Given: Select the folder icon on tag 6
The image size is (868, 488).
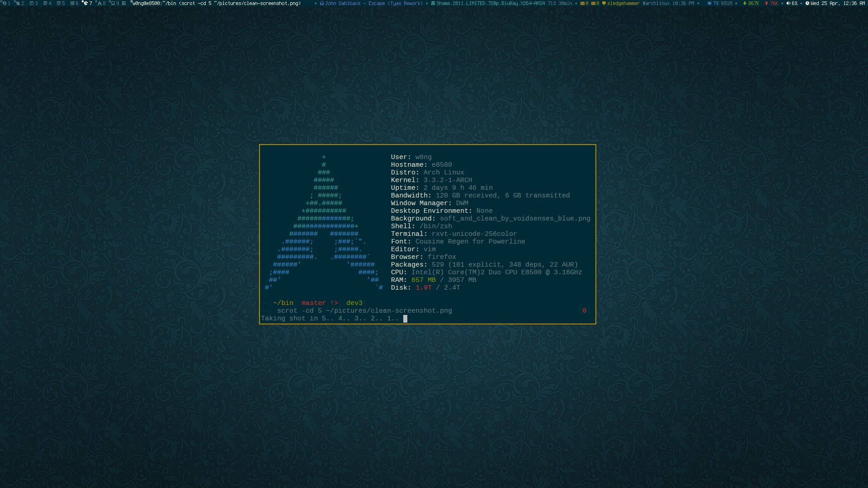Looking at the screenshot, I should 73,4.
